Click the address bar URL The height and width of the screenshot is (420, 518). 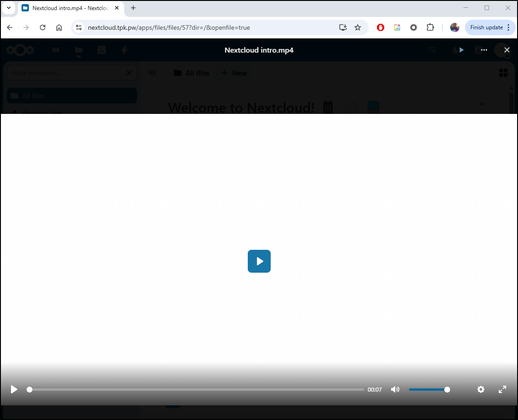[x=169, y=28]
